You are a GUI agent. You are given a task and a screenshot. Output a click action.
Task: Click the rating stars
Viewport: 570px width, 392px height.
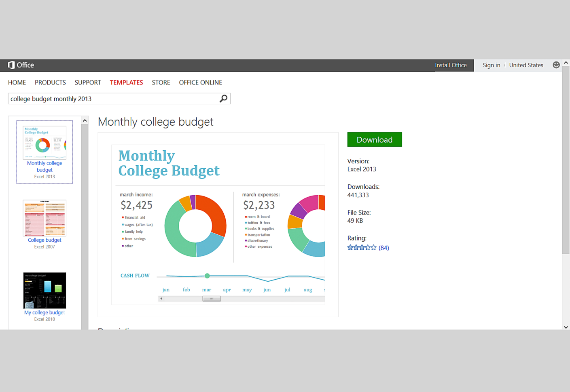click(362, 248)
